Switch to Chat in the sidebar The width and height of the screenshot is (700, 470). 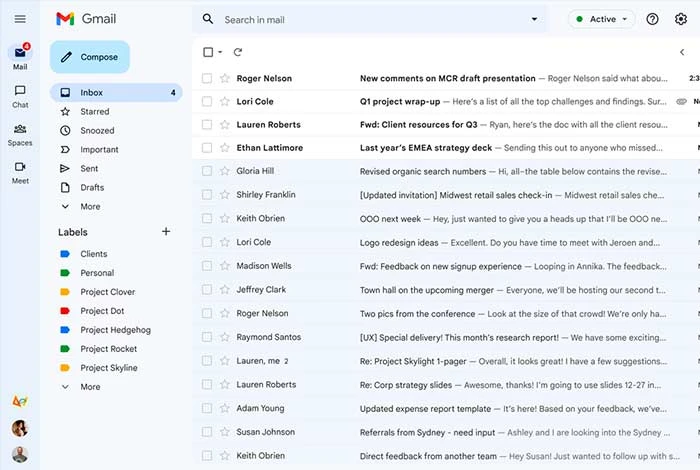click(x=20, y=94)
